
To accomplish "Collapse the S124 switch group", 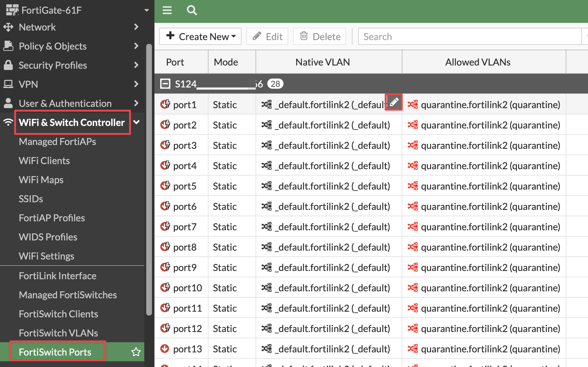I will (165, 84).
